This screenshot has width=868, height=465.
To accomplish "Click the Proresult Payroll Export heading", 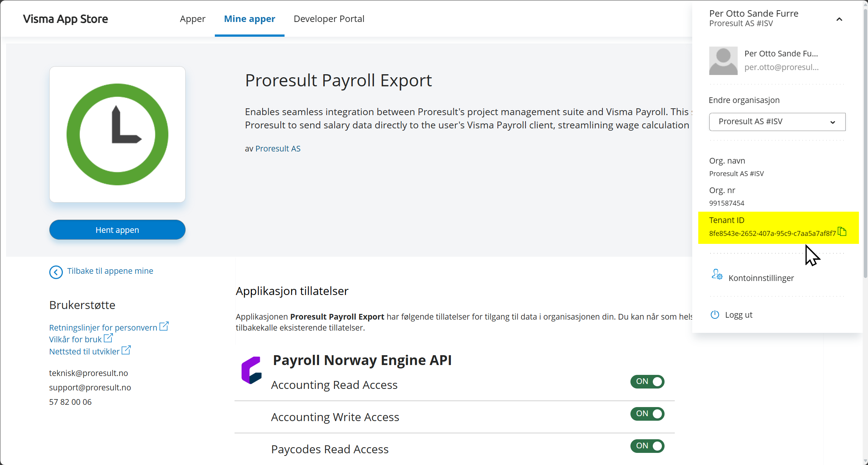I will [x=338, y=80].
